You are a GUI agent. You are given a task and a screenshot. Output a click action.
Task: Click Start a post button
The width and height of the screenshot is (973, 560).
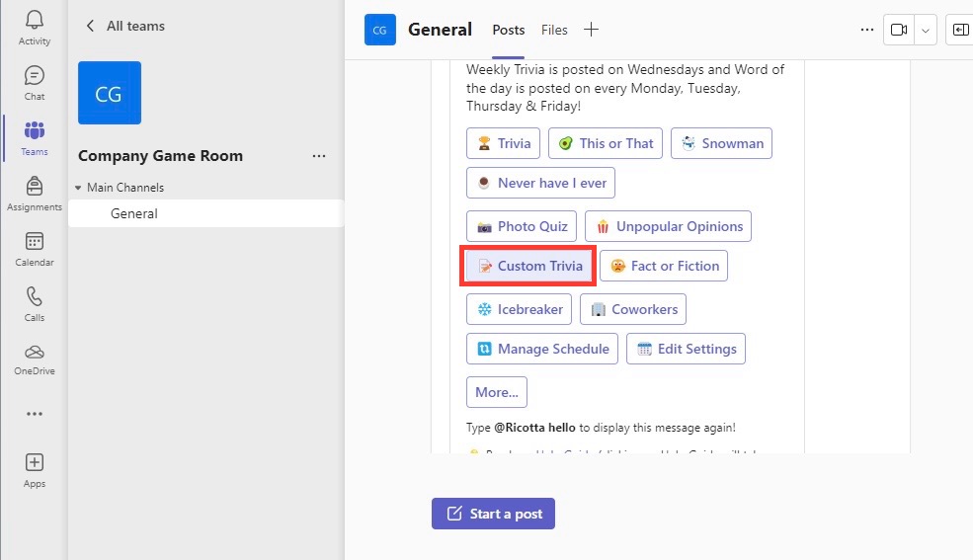(x=493, y=514)
